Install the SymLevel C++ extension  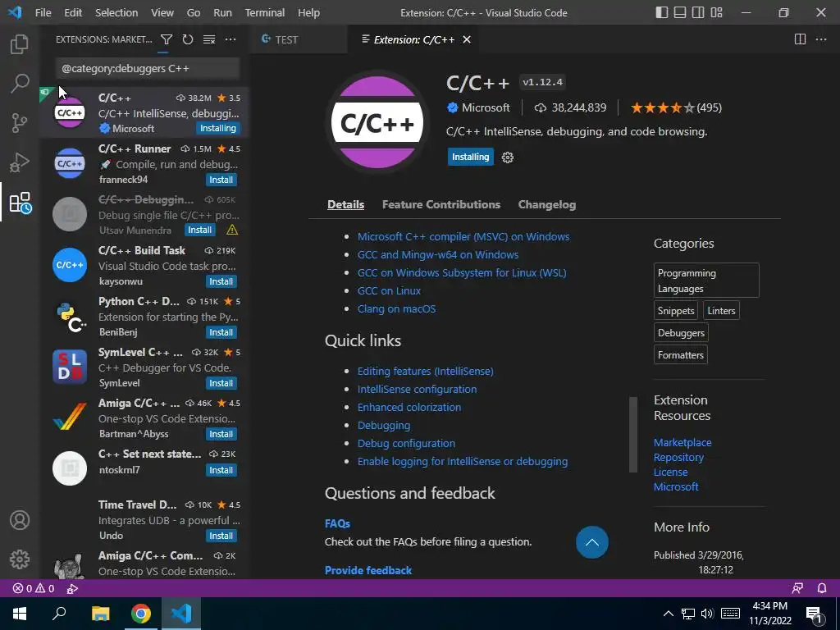point(221,383)
